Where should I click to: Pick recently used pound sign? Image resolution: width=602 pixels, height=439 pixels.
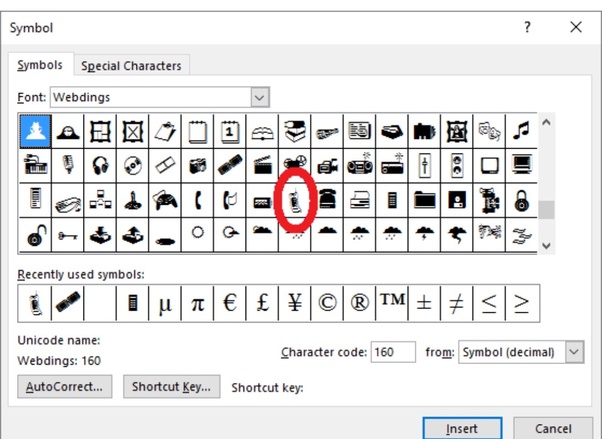tap(262, 303)
